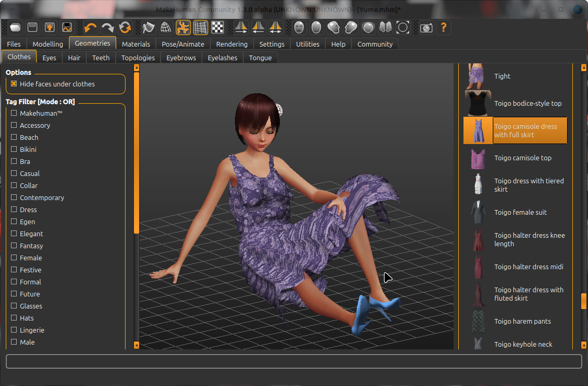Toggle the wireframe globe icon

[165, 27]
